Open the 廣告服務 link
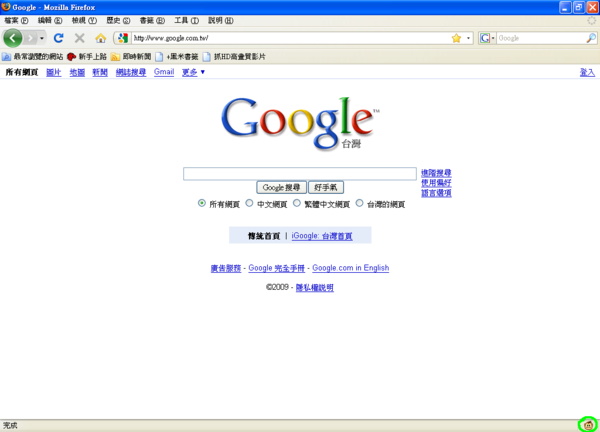 coord(226,268)
